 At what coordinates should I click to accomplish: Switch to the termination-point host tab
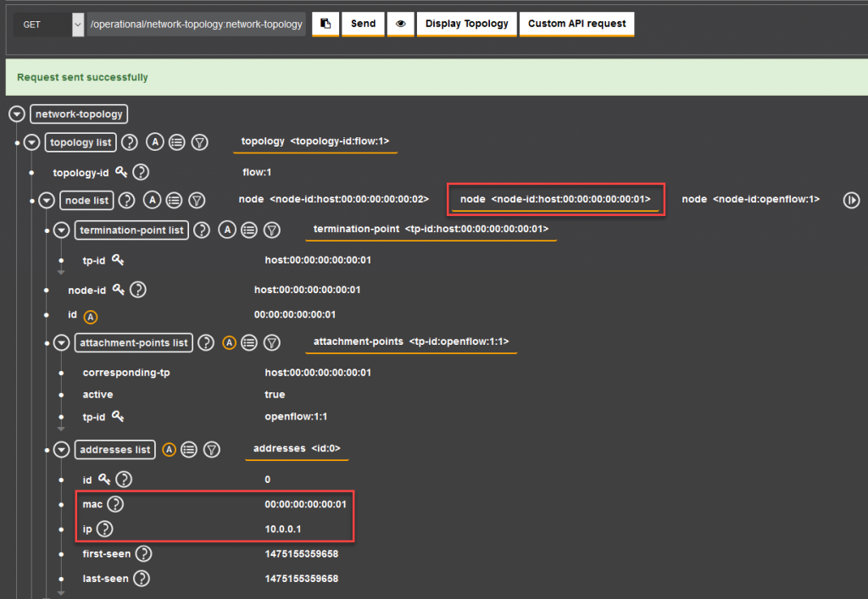coord(431,230)
